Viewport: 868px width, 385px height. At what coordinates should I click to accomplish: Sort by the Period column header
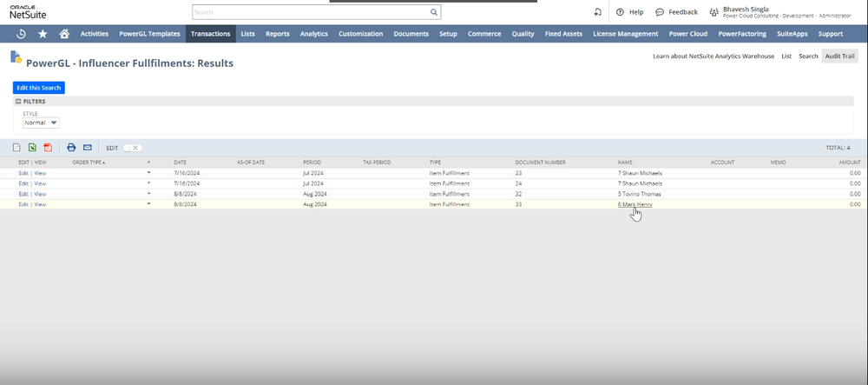[x=312, y=163]
